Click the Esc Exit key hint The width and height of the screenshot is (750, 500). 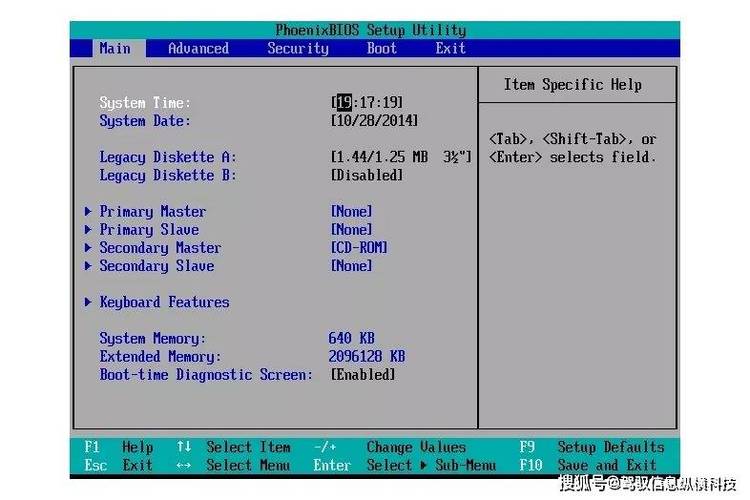[119, 465]
